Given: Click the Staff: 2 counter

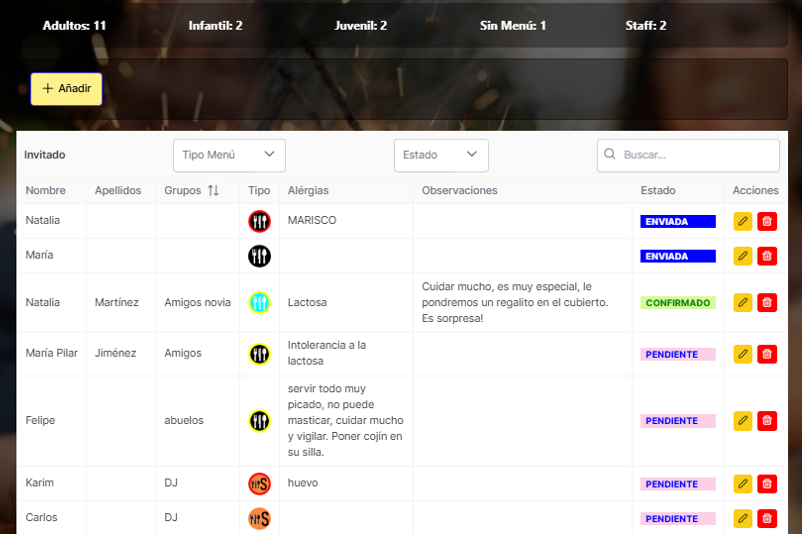Looking at the screenshot, I should coord(645,26).
